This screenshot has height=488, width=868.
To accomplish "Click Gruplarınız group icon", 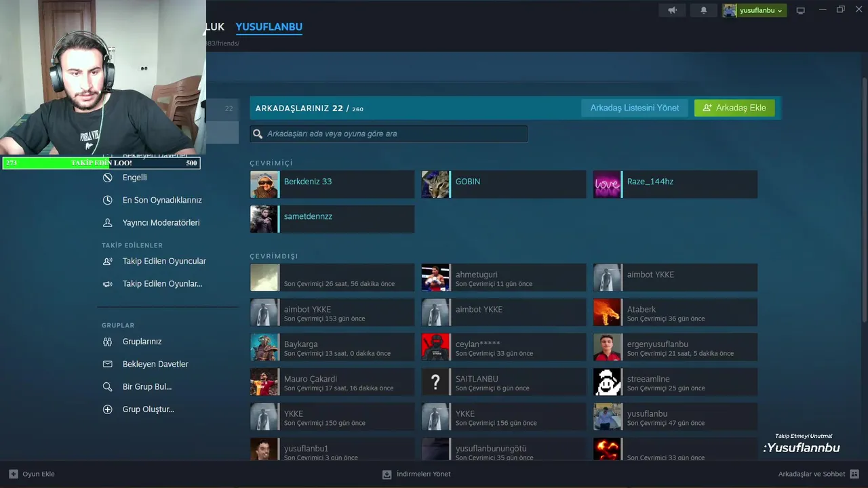I will pos(108,342).
